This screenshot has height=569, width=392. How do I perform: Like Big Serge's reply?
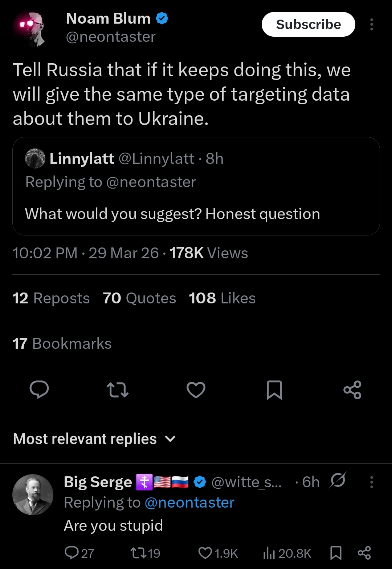205,553
